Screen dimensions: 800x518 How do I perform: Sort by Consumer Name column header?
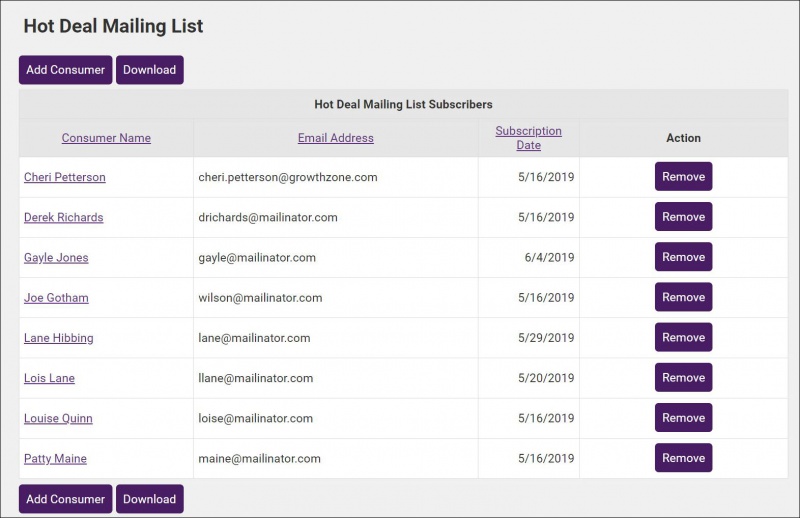(x=106, y=138)
